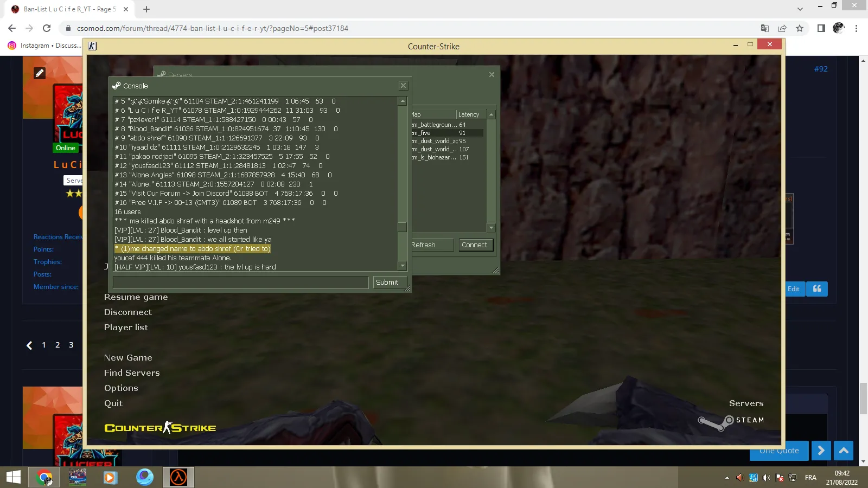Click the scroll-to-top arrow button
The width and height of the screenshot is (868, 488).
pyautogui.click(x=844, y=451)
